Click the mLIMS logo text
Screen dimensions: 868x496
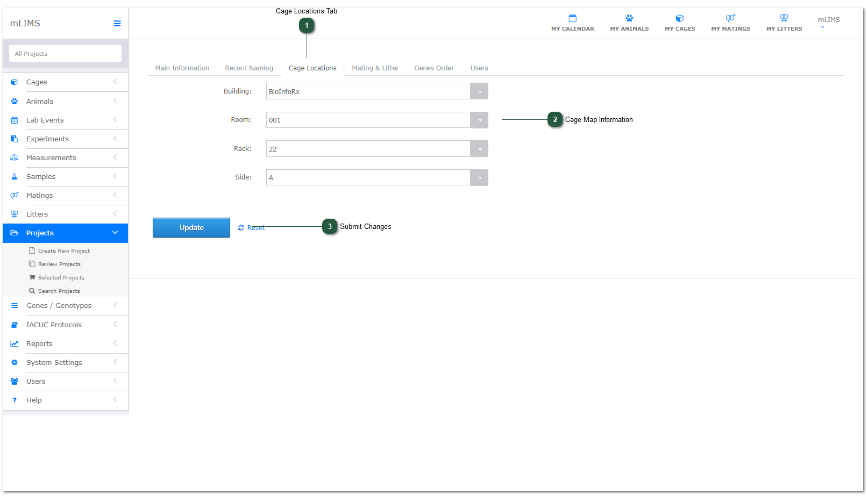[25, 23]
